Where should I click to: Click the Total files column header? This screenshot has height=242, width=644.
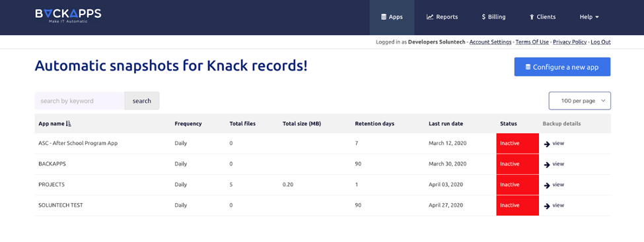pos(242,123)
